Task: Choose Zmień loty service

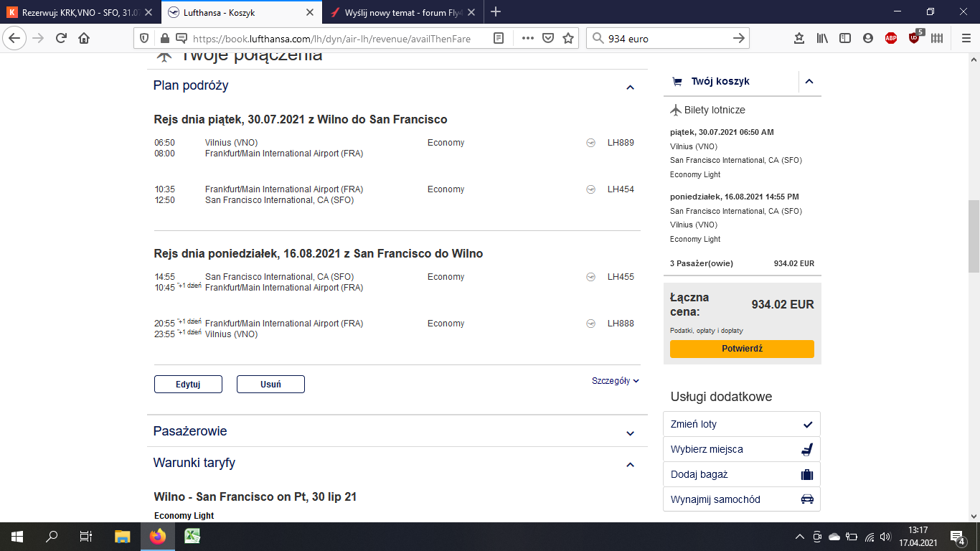Action: click(x=742, y=424)
